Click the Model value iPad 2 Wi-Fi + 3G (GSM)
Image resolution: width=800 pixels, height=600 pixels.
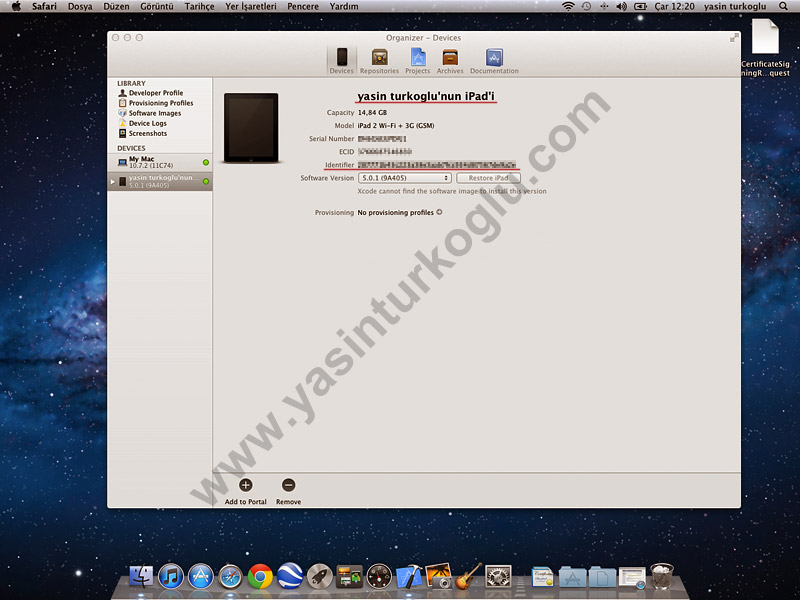[396, 126]
